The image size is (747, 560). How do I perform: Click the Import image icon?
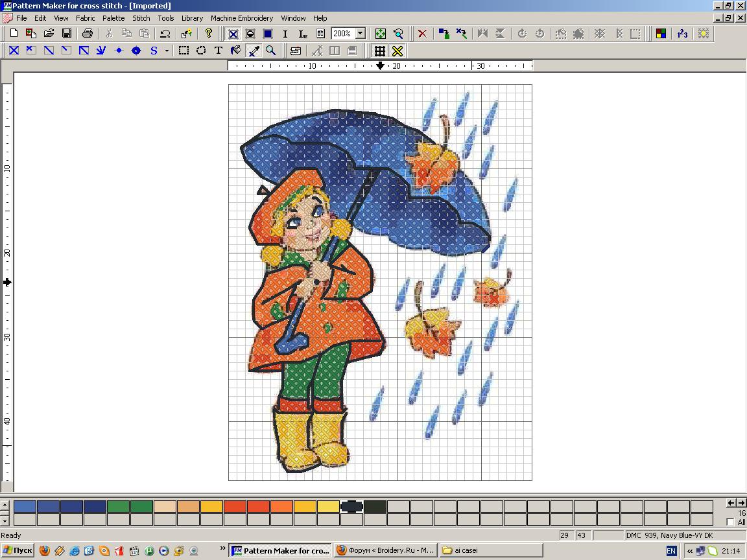(31, 33)
